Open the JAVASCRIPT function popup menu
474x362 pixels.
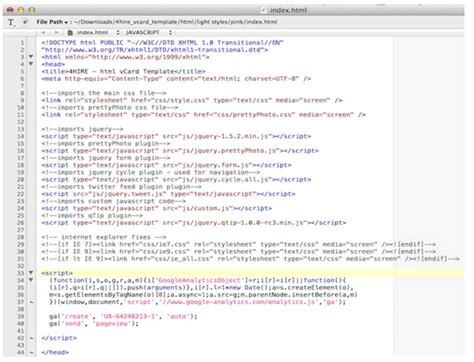pyautogui.click(x=148, y=33)
